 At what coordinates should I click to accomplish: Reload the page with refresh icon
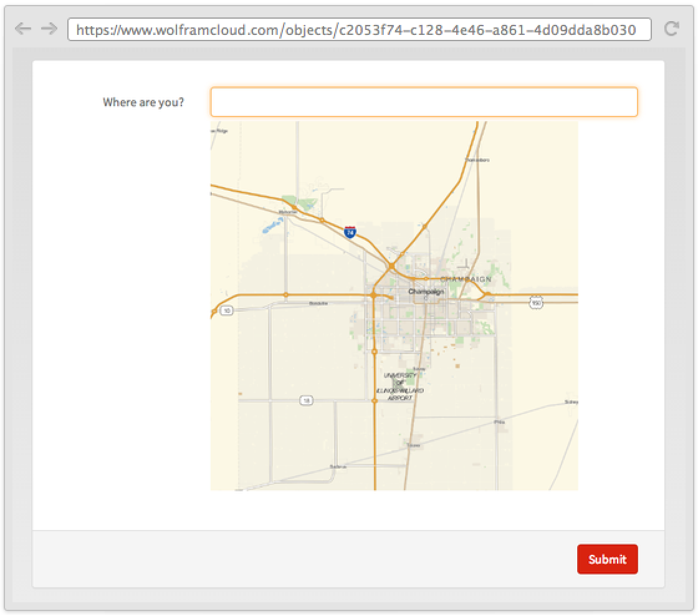click(671, 29)
